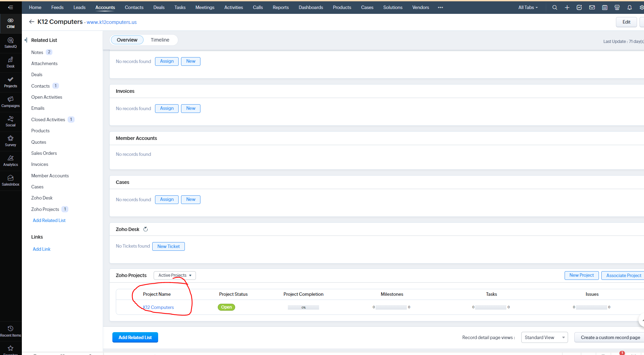Open the Deals module tab
Viewport: 644px width, 355px height.
click(x=159, y=7)
